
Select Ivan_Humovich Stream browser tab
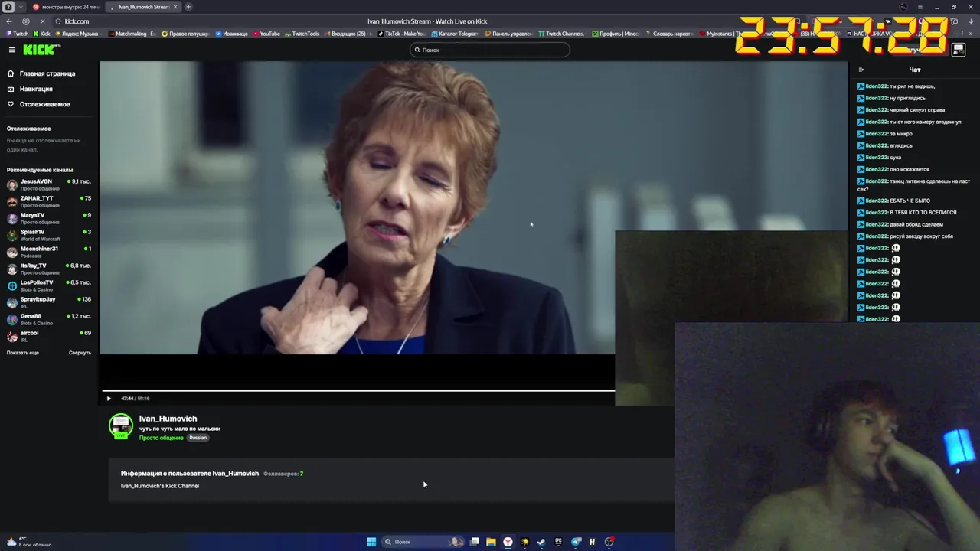pyautogui.click(x=144, y=7)
